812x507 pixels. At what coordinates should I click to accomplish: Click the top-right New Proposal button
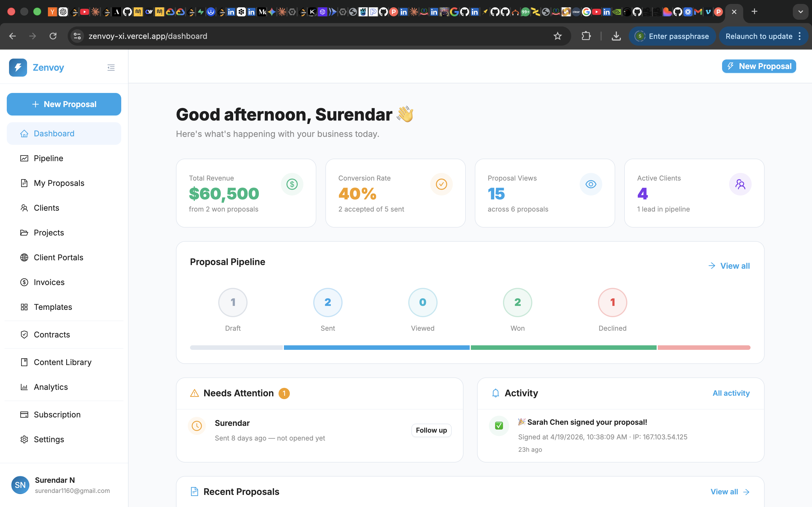point(759,66)
